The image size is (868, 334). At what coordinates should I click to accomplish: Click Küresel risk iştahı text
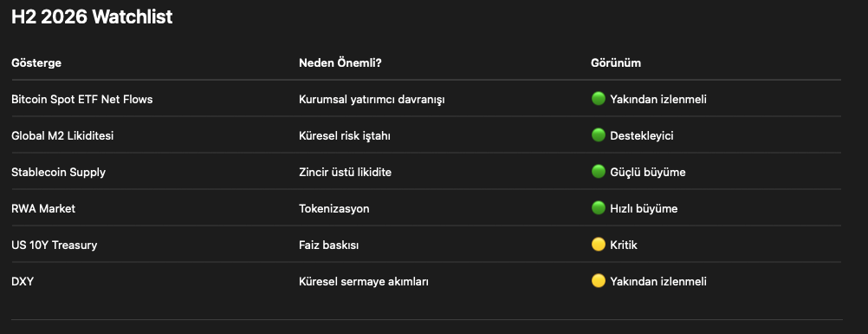344,135
